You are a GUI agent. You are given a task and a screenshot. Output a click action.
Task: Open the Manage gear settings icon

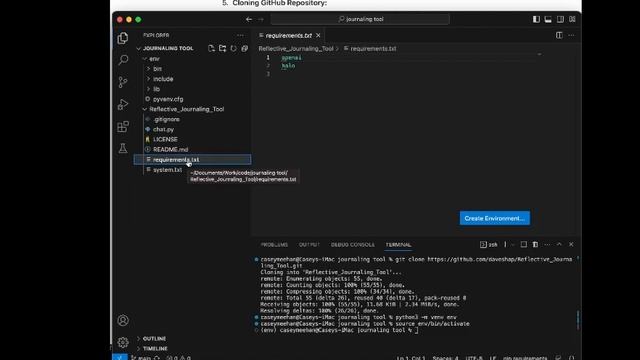tap(123, 342)
